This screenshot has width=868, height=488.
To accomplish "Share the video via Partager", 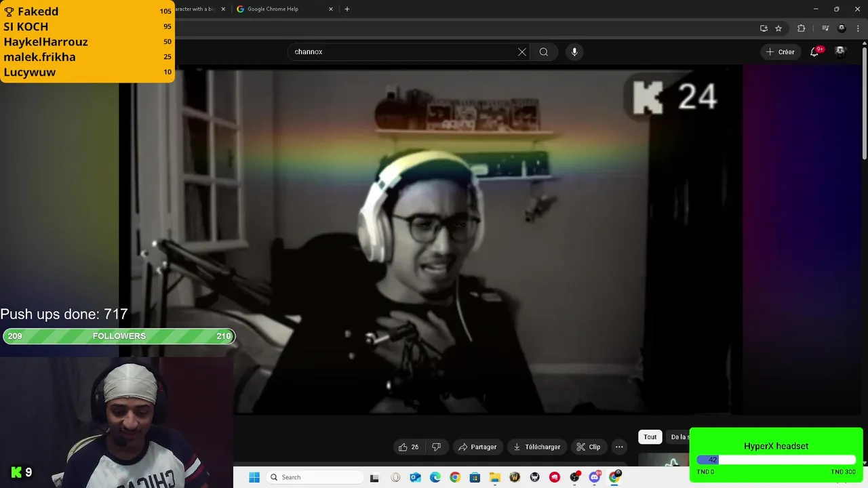I will pos(477,447).
